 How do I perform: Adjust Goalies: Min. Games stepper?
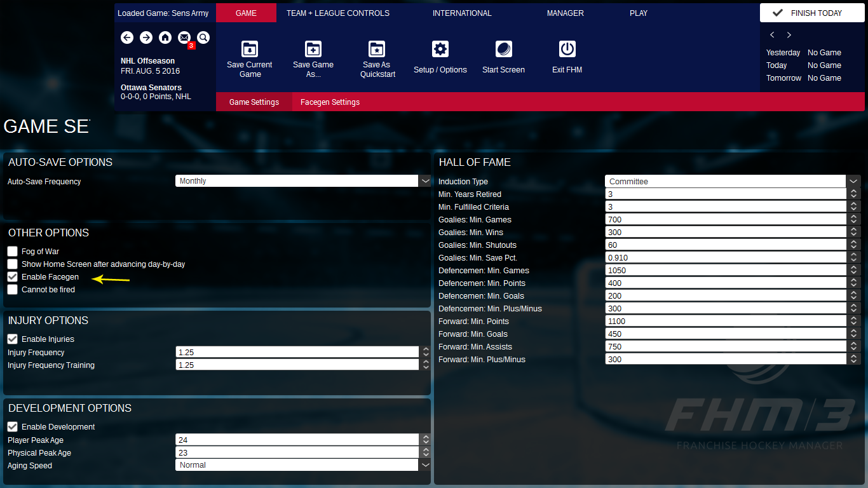coord(855,219)
